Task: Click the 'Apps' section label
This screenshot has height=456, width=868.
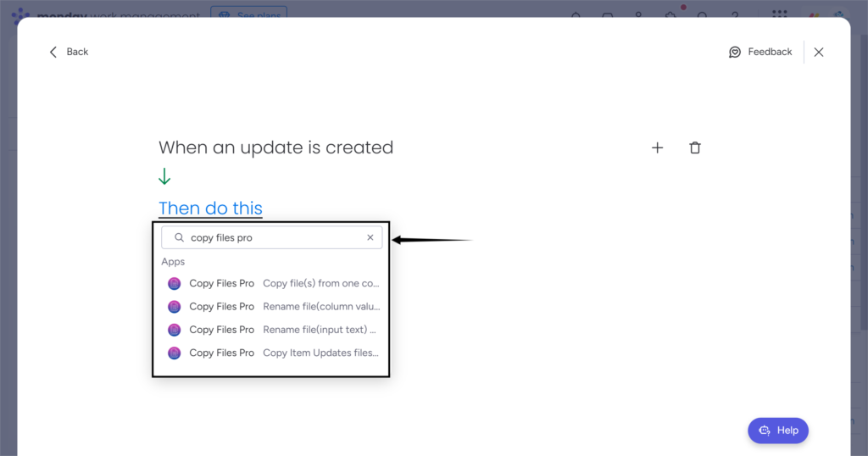Action: (173, 262)
